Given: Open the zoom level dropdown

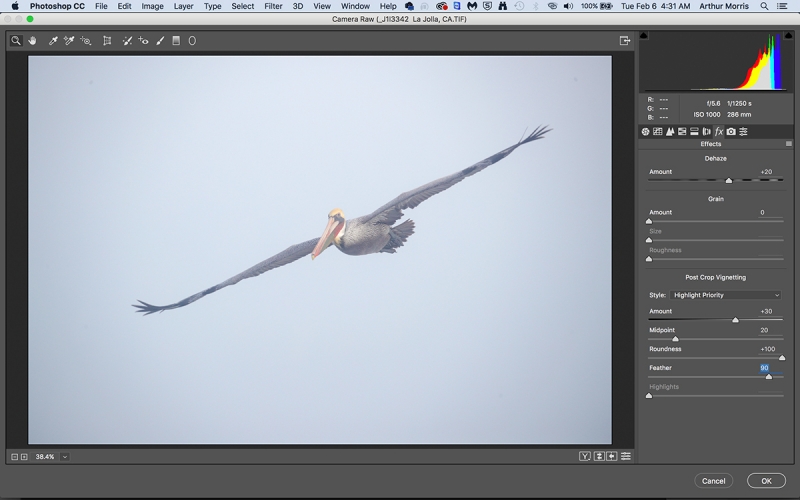Looking at the screenshot, I should (x=65, y=457).
